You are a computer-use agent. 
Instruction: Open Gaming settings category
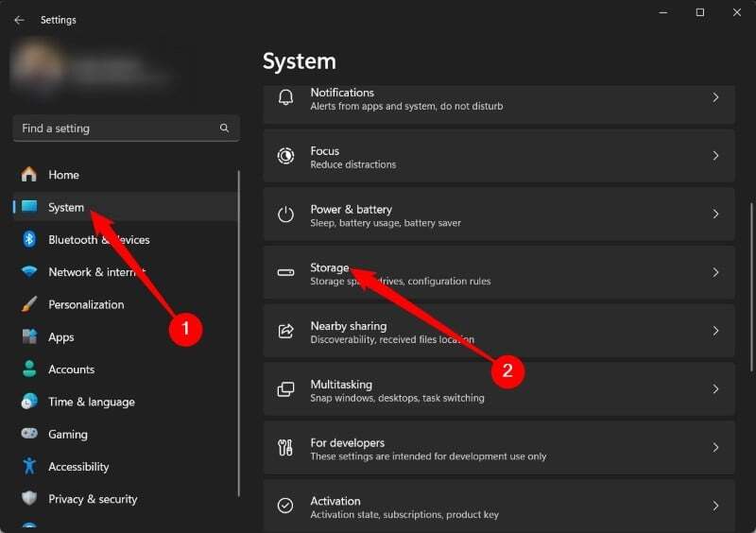point(126,434)
